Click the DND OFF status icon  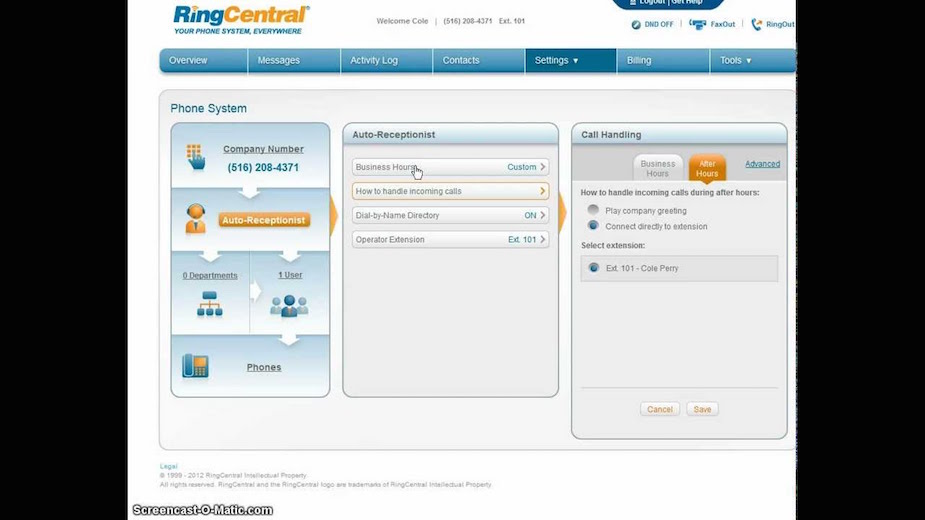[x=636, y=25]
